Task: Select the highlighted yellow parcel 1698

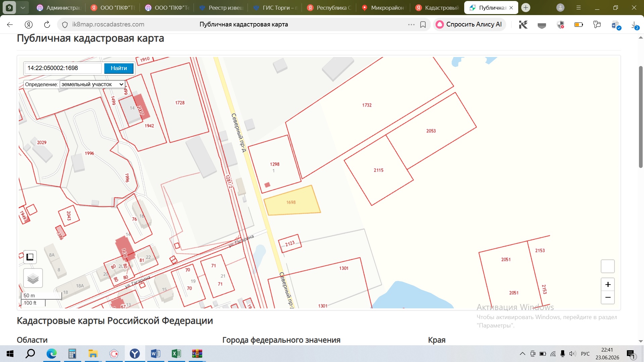Action: coord(291,201)
